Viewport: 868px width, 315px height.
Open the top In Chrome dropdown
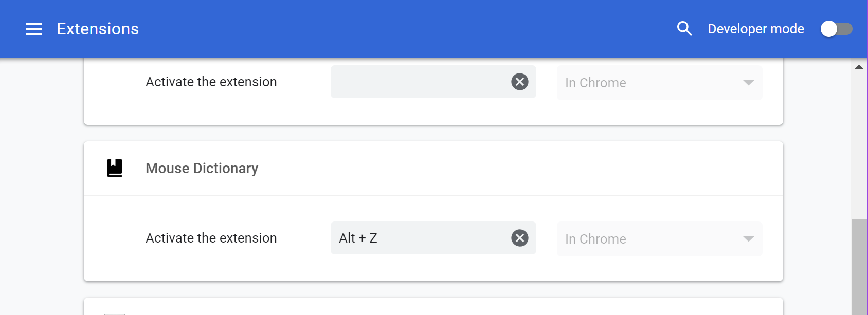659,82
